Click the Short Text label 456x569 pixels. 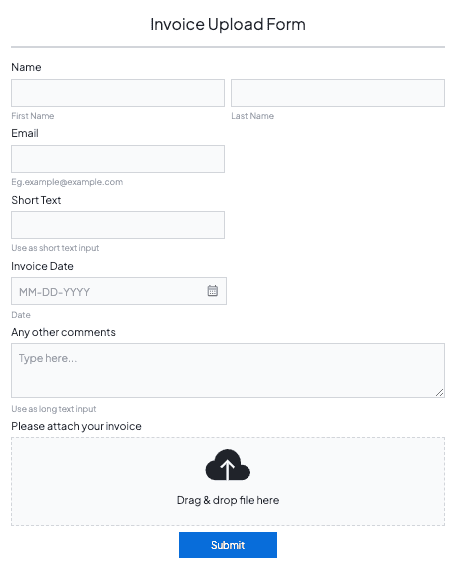[x=36, y=200]
